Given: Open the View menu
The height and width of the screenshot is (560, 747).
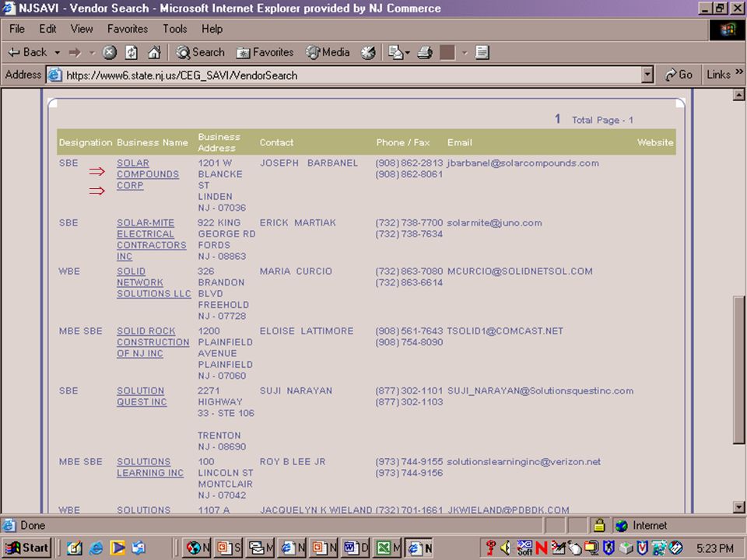Looking at the screenshot, I should tap(82, 29).
